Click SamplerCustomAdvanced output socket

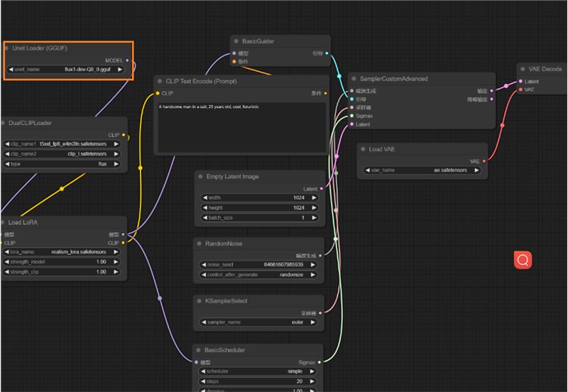coord(491,91)
